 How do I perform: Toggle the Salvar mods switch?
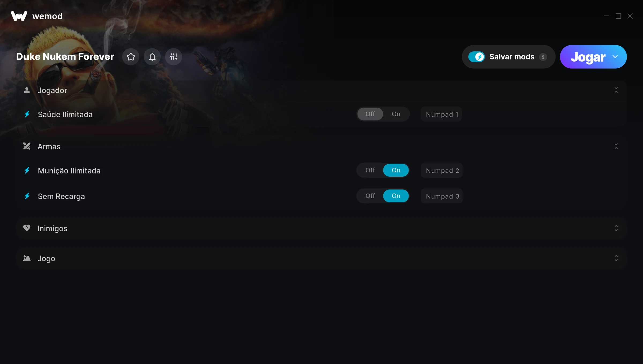point(476,57)
